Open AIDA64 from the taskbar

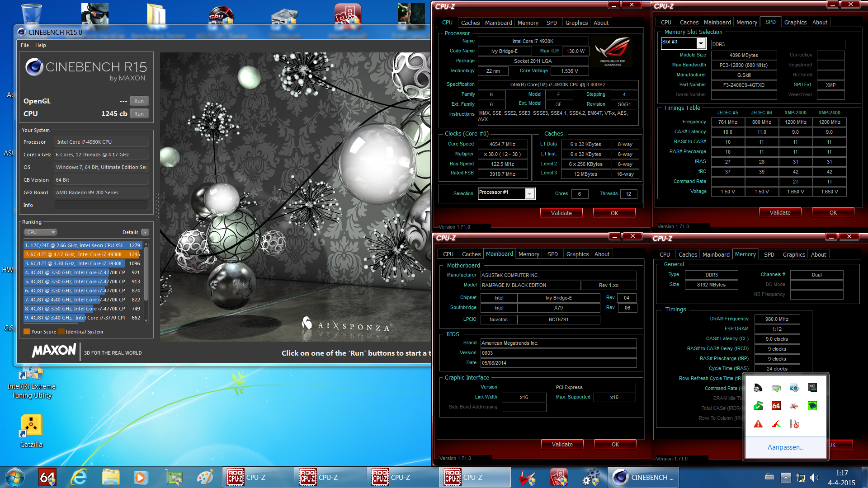pyautogui.click(x=47, y=477)
